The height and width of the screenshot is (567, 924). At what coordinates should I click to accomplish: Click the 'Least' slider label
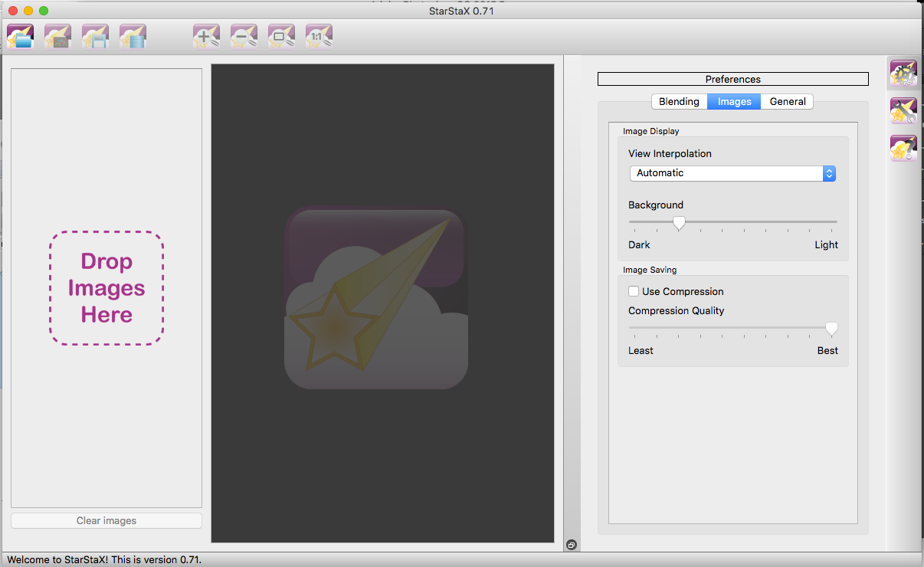(x=641, y=351)
